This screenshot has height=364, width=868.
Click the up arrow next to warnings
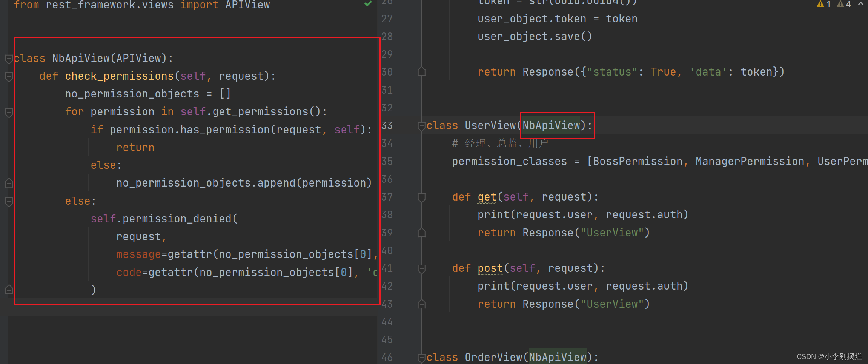tap(861, 4)
